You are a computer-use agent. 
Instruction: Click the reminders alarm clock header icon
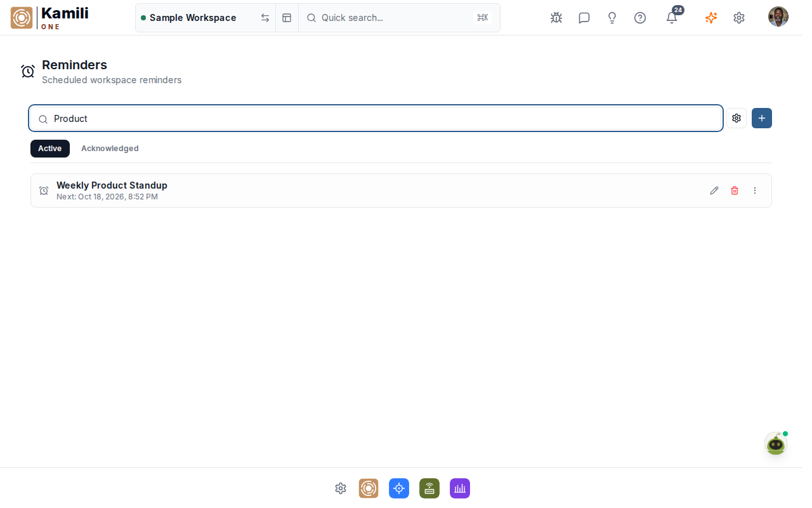click(x=28, y=71)
